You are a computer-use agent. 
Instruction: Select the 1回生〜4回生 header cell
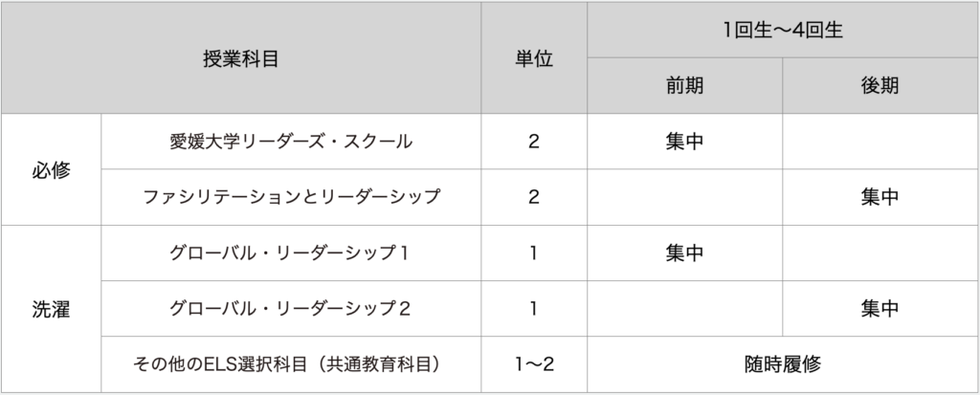pyautogui.click(x=782, y=30)
